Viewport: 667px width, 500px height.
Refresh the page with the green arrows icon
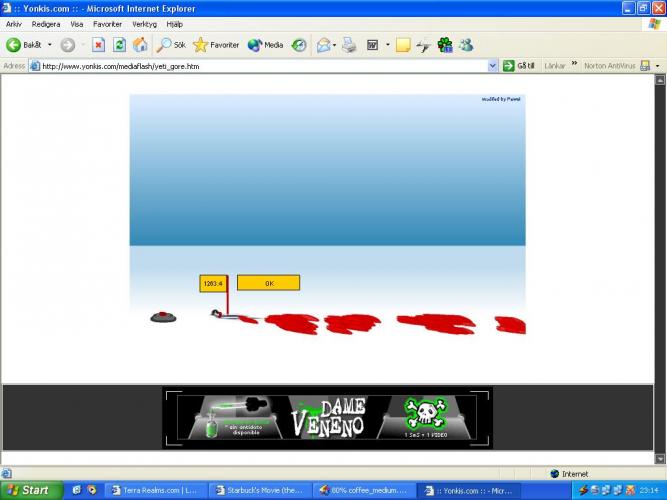(x=119, y=45)
